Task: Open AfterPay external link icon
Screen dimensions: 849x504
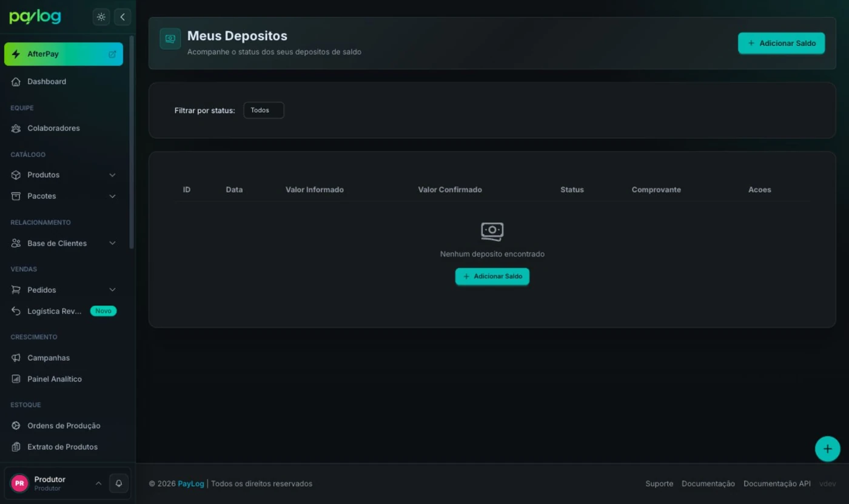Action: pos(112,54)
